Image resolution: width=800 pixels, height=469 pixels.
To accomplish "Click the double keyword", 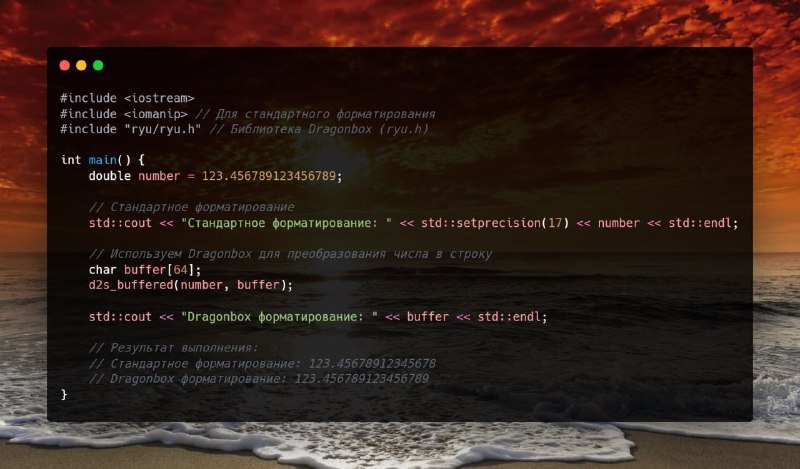I will click(110, 176).
